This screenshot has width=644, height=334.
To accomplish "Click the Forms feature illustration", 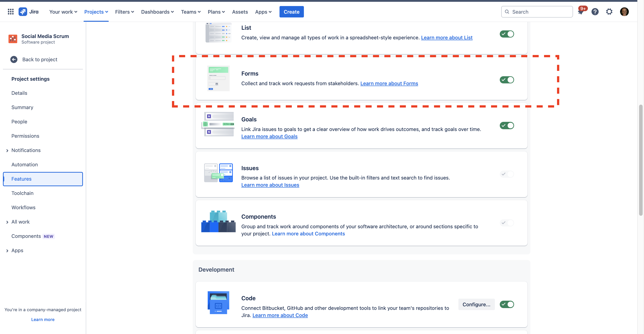I will (x=218, y=78).
